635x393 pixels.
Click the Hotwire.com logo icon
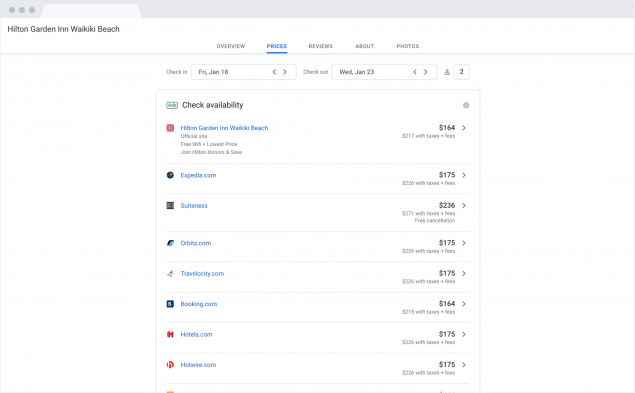tap(170, 365)
